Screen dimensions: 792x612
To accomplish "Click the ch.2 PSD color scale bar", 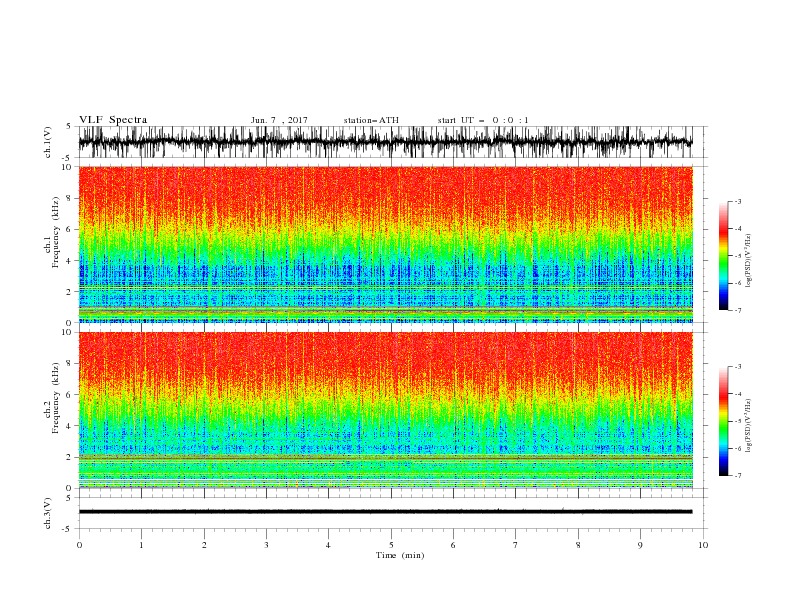I will (723, 421).
